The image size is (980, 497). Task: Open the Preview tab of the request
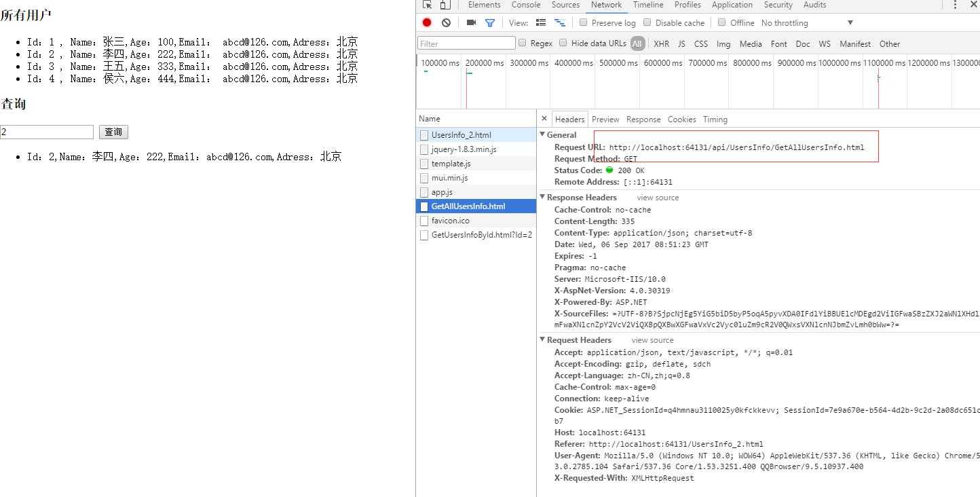(605, 119)
